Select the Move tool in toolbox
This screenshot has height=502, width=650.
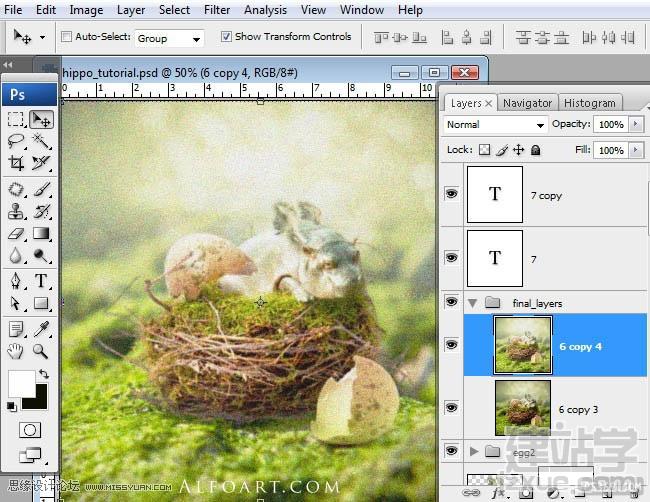click(x=41, y=119)
